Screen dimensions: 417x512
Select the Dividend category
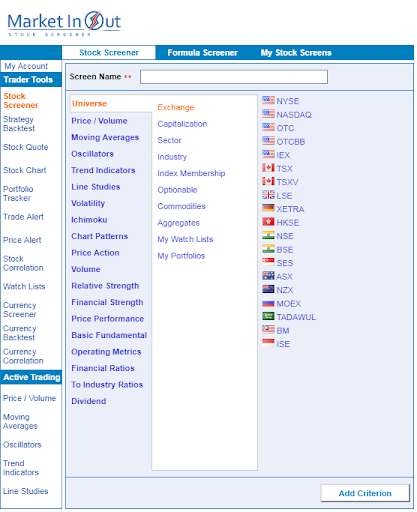(89, 401)
